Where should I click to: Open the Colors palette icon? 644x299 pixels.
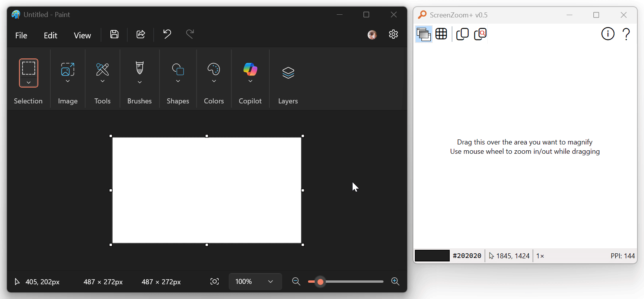(214, 69)
